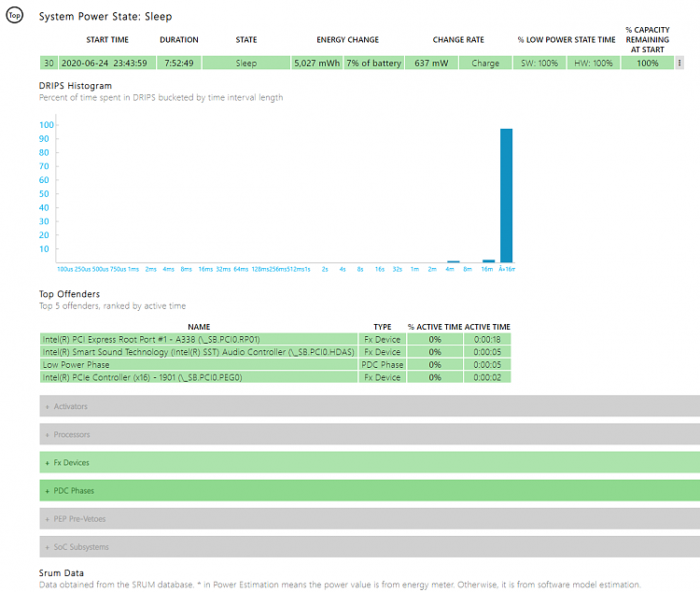Click the TYPE column header in Top Offenders
700x592 pixels.
click(x=382, y=327)
